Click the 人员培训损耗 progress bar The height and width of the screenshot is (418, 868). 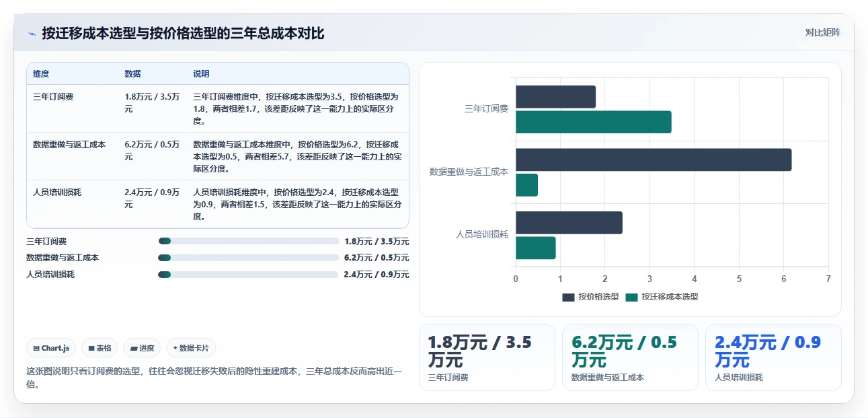pyautogui.click(x=248, y=275)
